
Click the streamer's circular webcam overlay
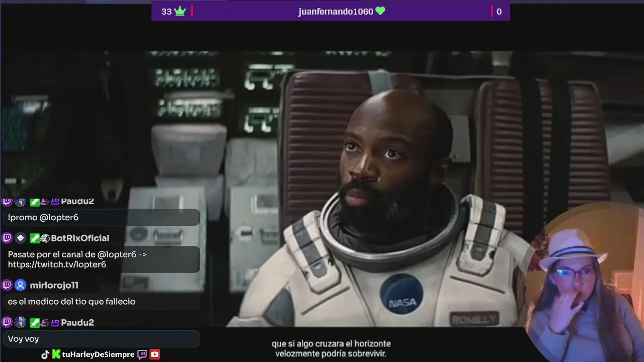pos(584,282)
